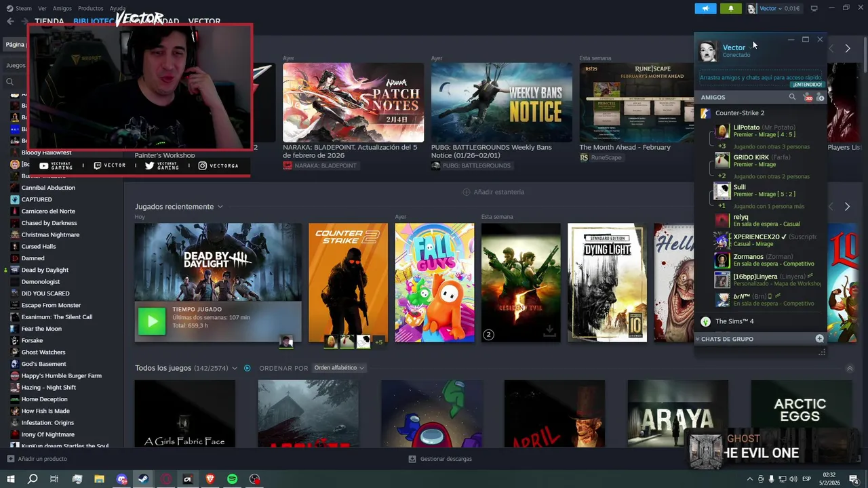
Task: Search friends with the magnifier in AMIGOS
Action: pos(792,97)
